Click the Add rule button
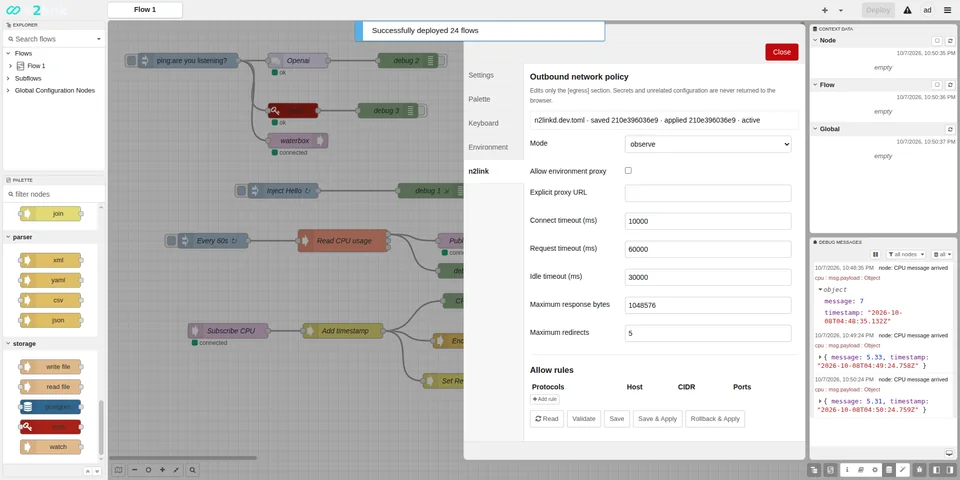This screenshot has height=480, width=960. [x=545, y=399]
